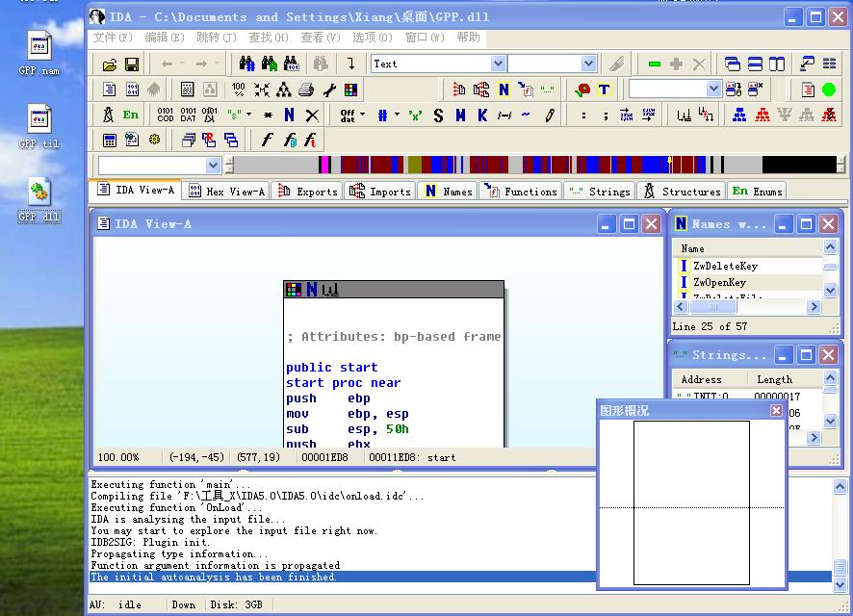Expand the Off dat options arrow
The width and height of the screenshot is (853, 616).
pos(362,115)
